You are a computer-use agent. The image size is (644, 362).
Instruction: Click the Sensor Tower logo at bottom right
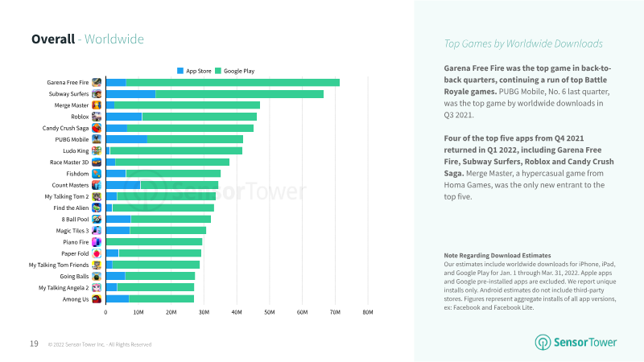(576, 343)
